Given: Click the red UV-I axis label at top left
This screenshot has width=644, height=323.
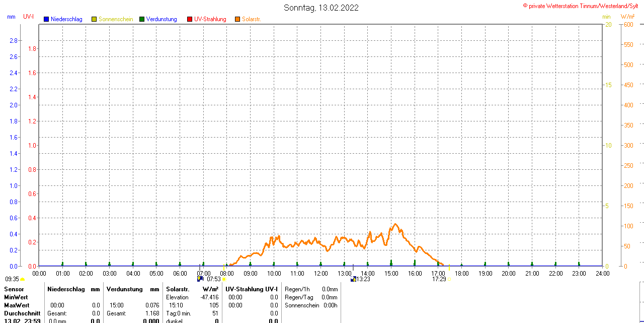Looking at the screenshot, I should pyautogui.click(x=28, y=17).
